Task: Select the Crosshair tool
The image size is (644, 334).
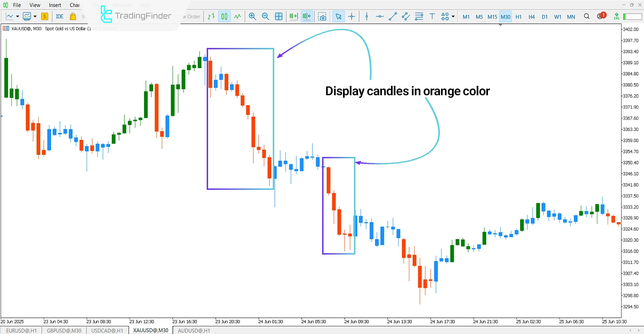Action: [x=352, y=16]
